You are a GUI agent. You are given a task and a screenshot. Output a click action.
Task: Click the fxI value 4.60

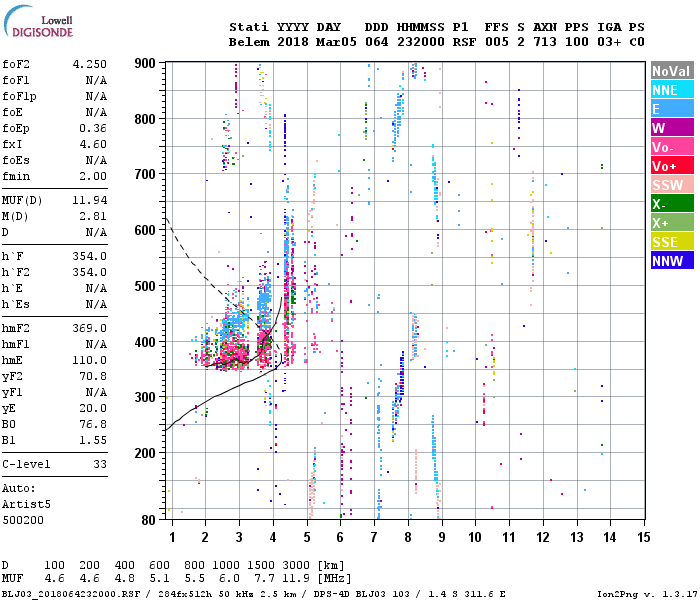click(93, 145)
